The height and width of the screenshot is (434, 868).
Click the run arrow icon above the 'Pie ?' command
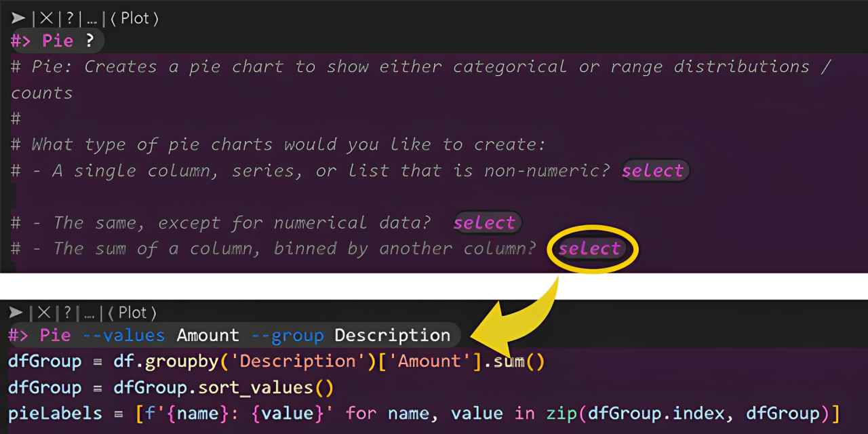click(x=18, y=18)
